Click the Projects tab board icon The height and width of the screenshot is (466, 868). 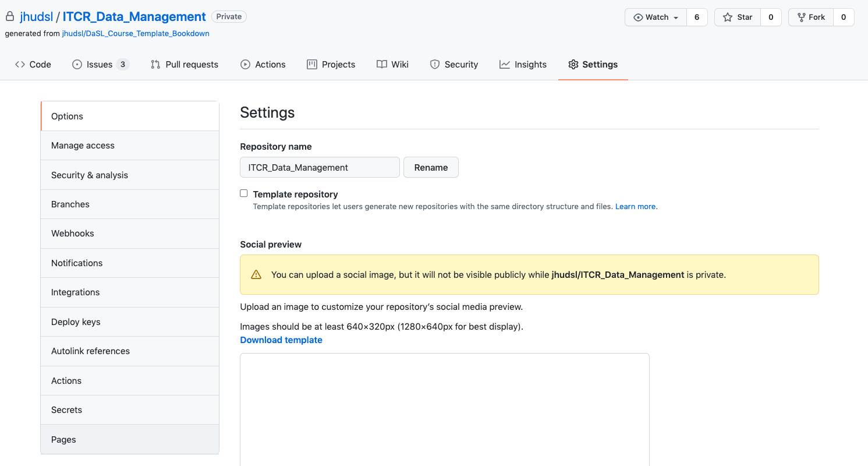(x=312, y=65)
